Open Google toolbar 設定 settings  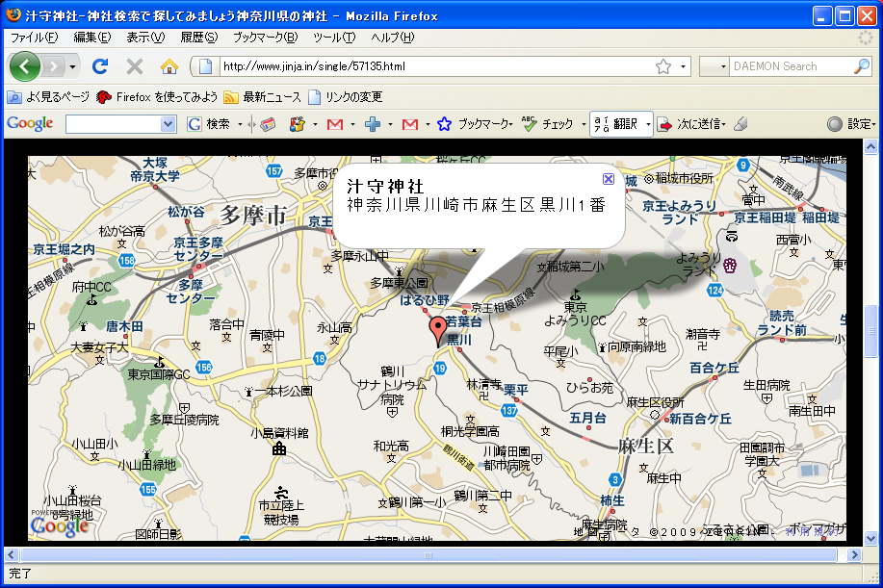pyautogui.click(x=851, y=124)
